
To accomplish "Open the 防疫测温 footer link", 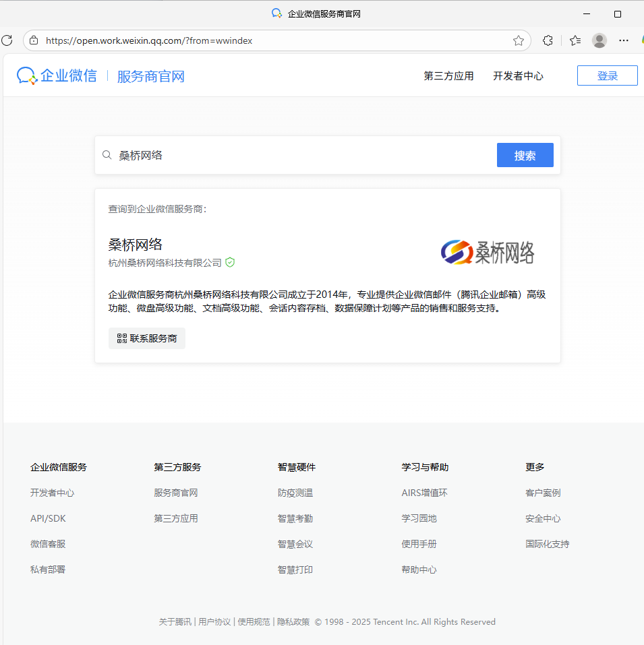I will click(295, 493).
